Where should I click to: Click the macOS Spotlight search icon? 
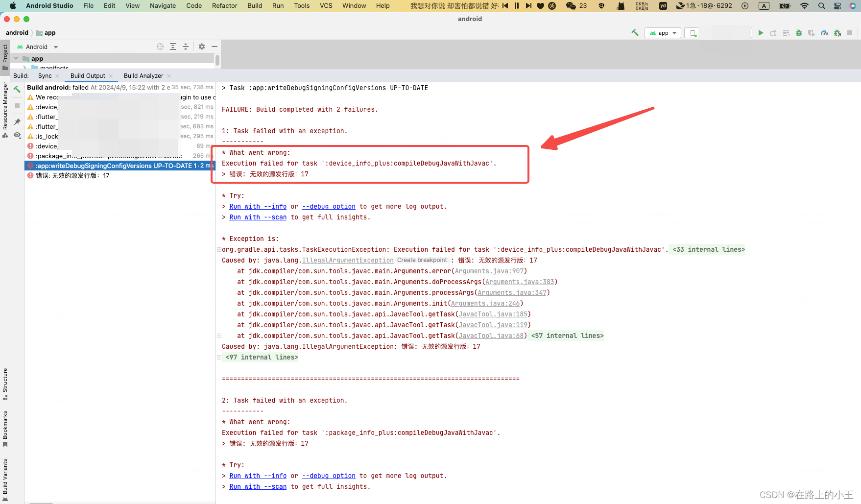(821, 6)
